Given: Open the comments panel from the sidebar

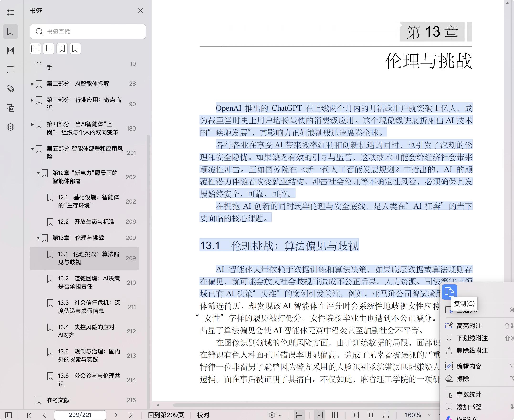Looking at the screenshot, I should (x=10, y=70).
